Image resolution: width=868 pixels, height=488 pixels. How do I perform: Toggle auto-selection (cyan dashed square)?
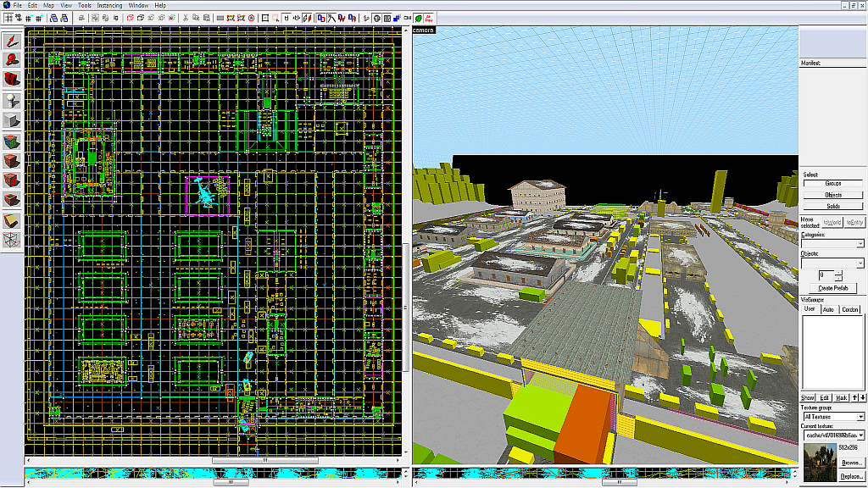coord(275,19)
